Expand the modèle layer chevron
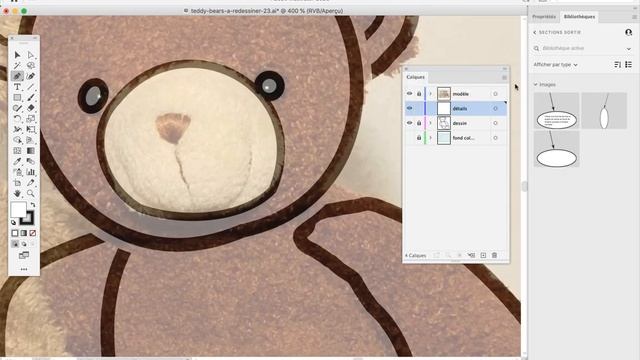The image size is (640, 360). [430, 94]
